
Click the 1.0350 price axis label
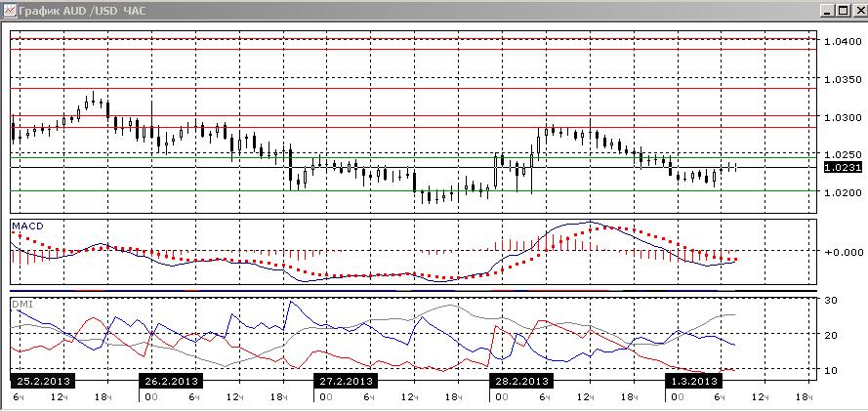842,79
